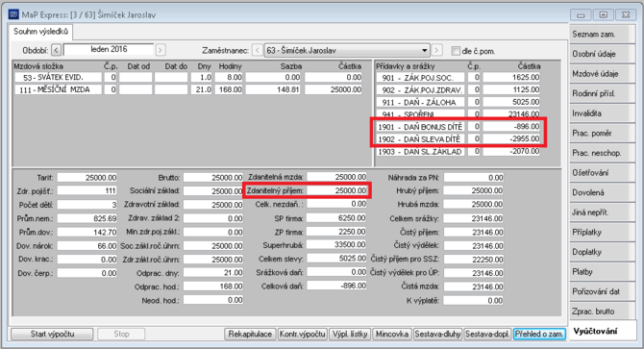
Task: Click the 'Celkem srážky' value 23146.00
Action: (x=473, y=218)
